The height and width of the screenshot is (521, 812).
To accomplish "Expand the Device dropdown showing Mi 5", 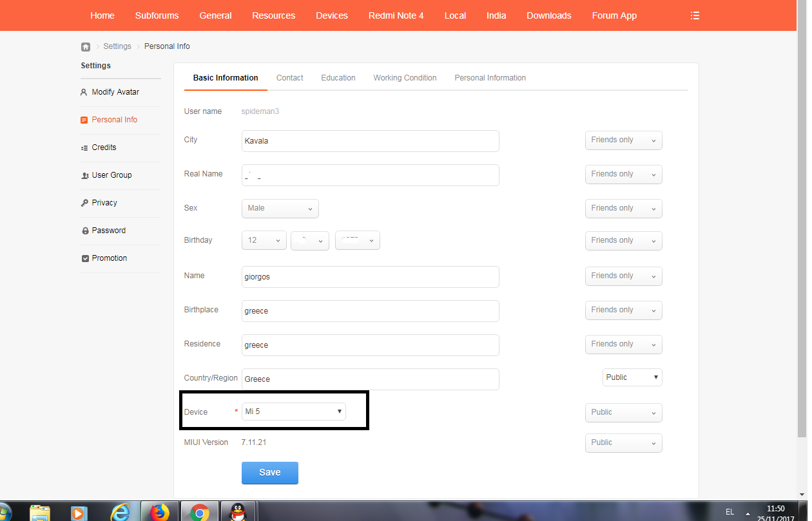I will pos(294,412).
